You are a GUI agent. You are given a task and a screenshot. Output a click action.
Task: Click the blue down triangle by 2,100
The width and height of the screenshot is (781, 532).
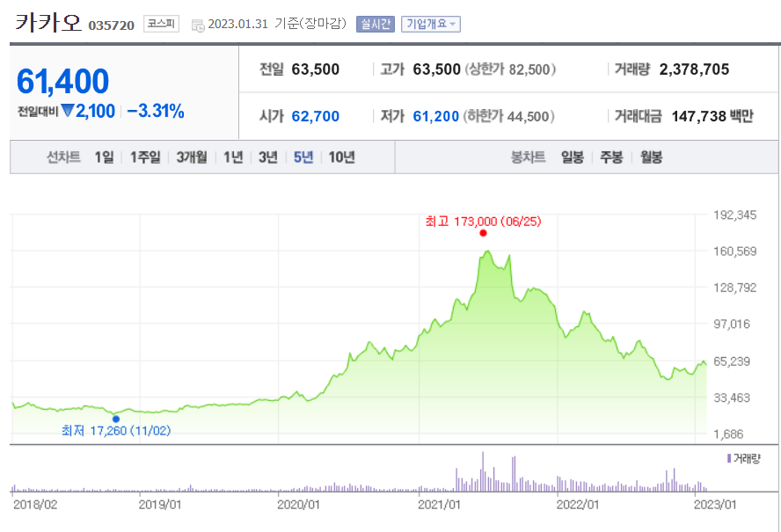(67, 111)
